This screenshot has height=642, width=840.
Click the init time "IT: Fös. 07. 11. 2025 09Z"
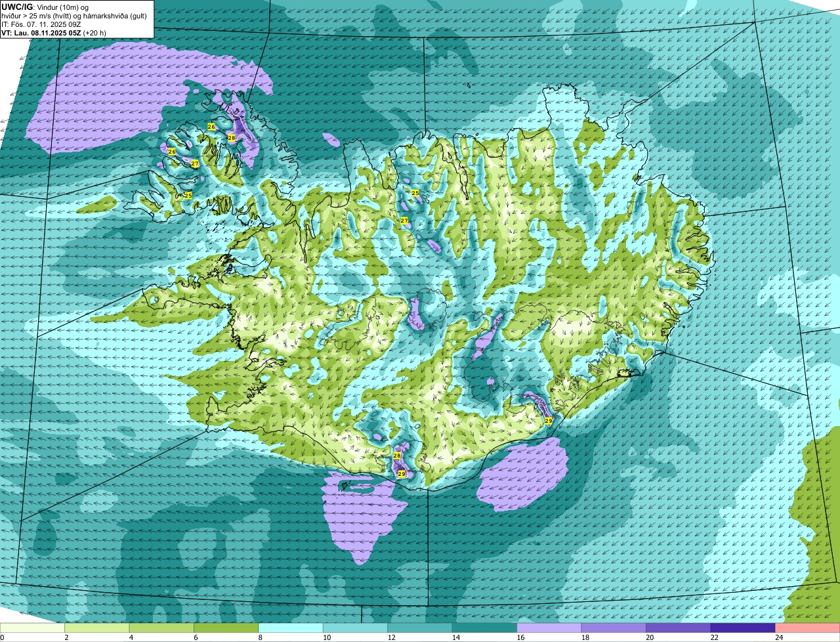point(40,24)
